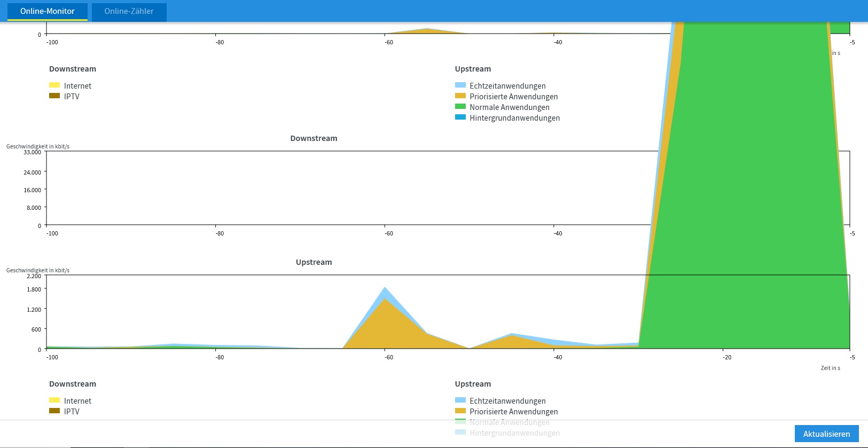Click the centered 'Downstream' chart title
This screenshot has height=448, width=868.
(314, 138)
